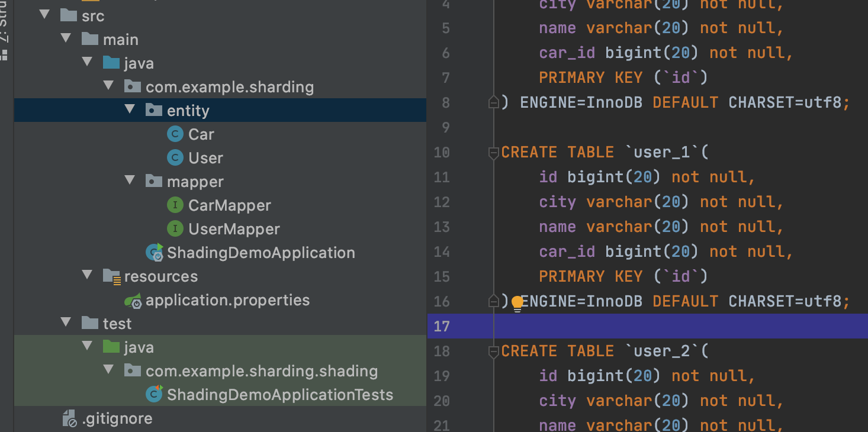The height and width of the screenshot is (432, 868).
Task: Click the green test java folder icon
Action: 111,347
